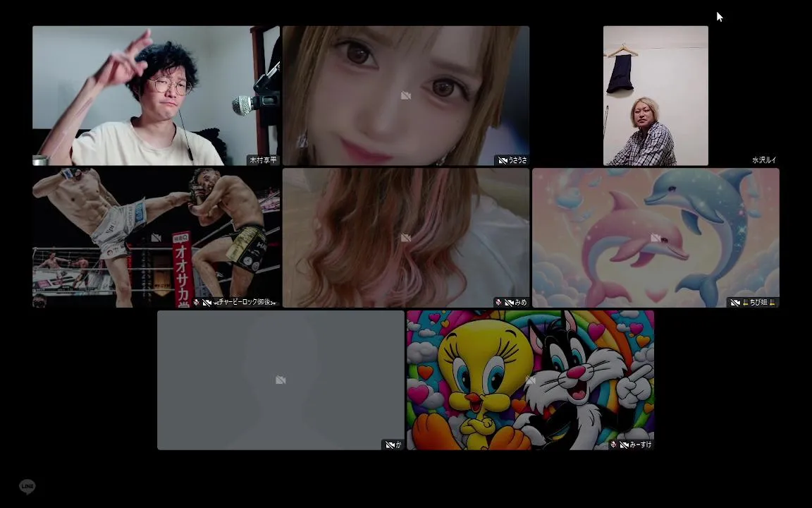Click the name label か
812x508 pixels.
398,445
